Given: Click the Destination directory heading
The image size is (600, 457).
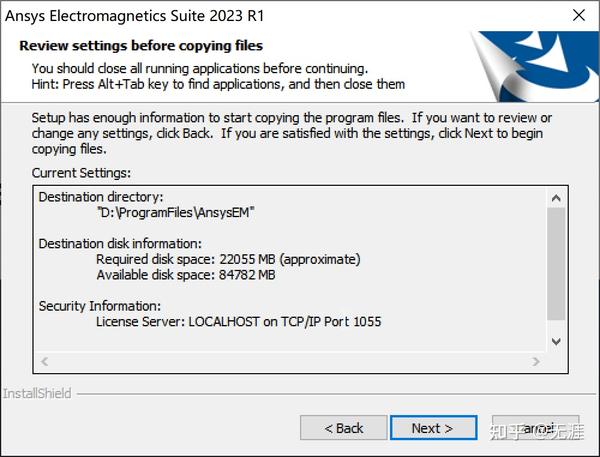Looking at the screenshot, I should (101, 197).
